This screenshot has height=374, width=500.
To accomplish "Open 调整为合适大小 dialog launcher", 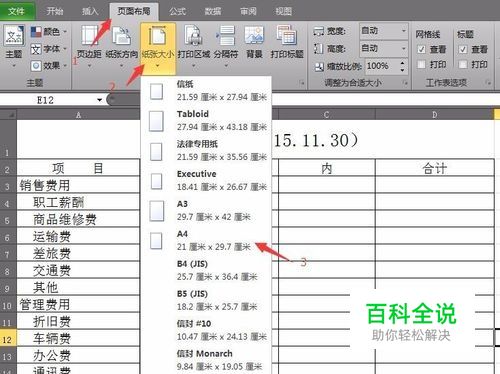I will tap(406, 83).
